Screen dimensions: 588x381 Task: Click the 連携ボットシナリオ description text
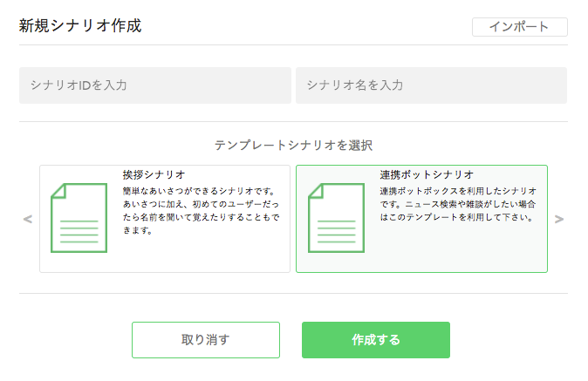458,204
